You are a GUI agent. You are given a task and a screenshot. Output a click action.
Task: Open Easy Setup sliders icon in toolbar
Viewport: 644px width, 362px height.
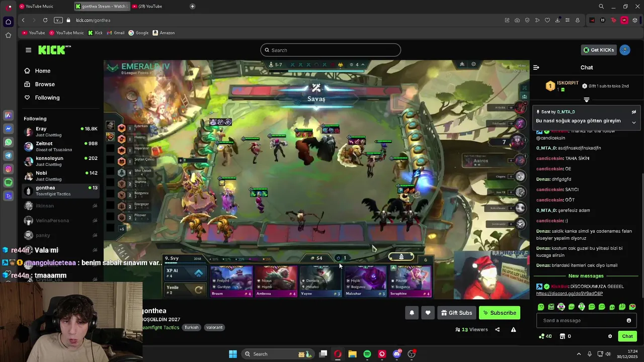[x=568, y=20]
